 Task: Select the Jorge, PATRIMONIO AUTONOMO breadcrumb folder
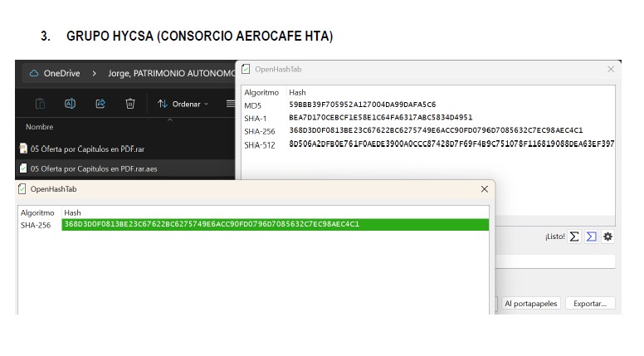point(171,73)
